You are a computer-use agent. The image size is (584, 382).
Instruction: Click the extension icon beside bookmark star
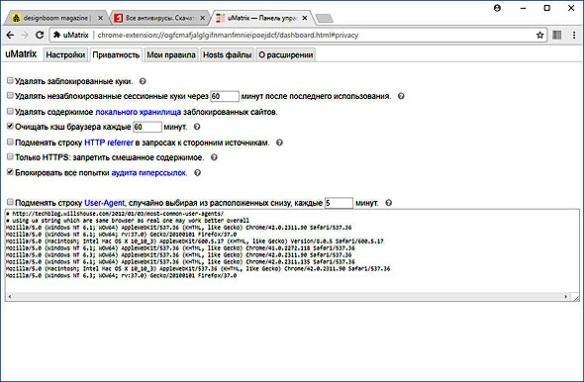coord(557,35)
